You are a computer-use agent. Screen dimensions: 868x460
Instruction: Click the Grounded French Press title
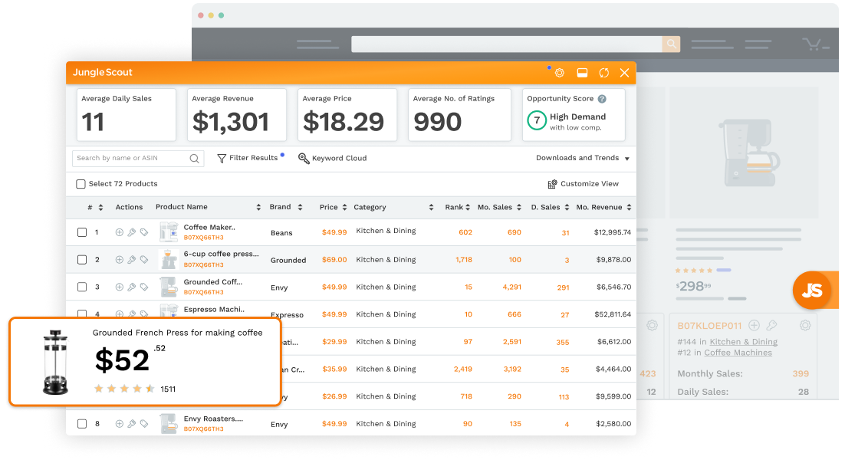(177, 333)
